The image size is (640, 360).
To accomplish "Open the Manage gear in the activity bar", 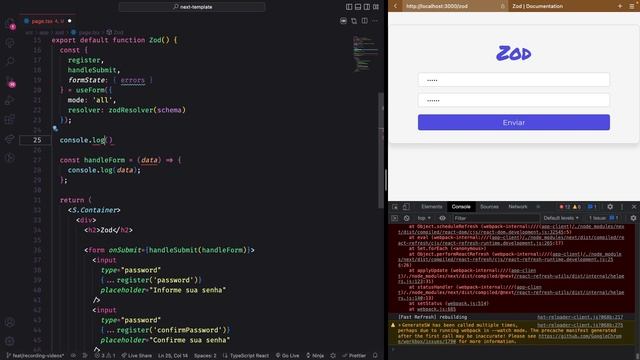I will (10, 341).
